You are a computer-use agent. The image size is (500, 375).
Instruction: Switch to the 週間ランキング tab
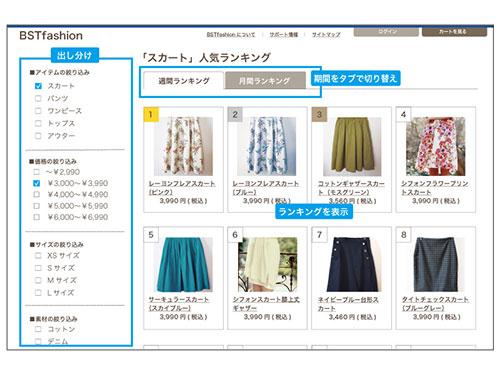click(x=184, y=81)
